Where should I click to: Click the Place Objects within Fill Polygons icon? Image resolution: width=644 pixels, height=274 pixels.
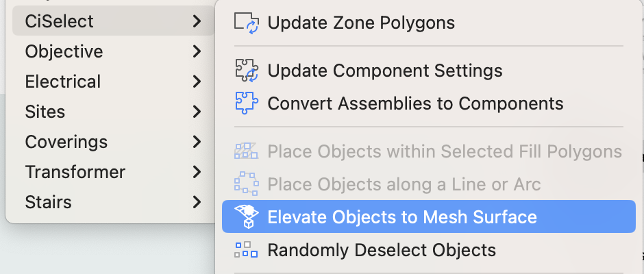pos(245,151)
